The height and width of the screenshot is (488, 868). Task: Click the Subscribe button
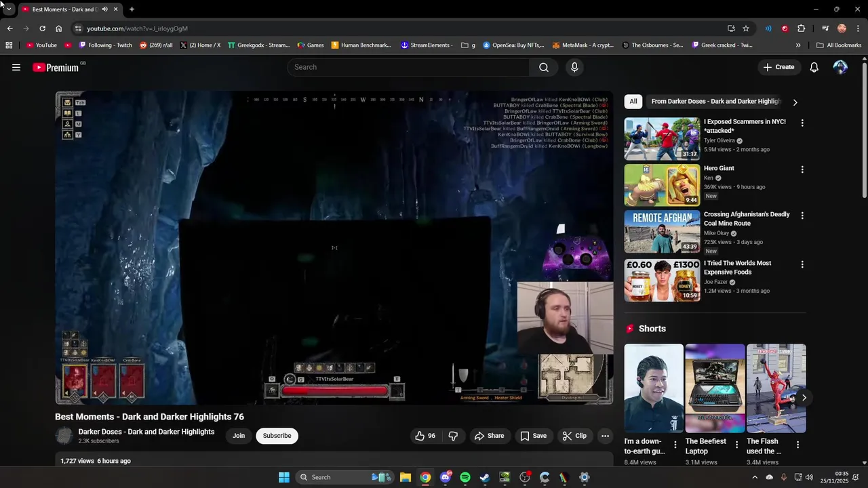coord(277,436)
